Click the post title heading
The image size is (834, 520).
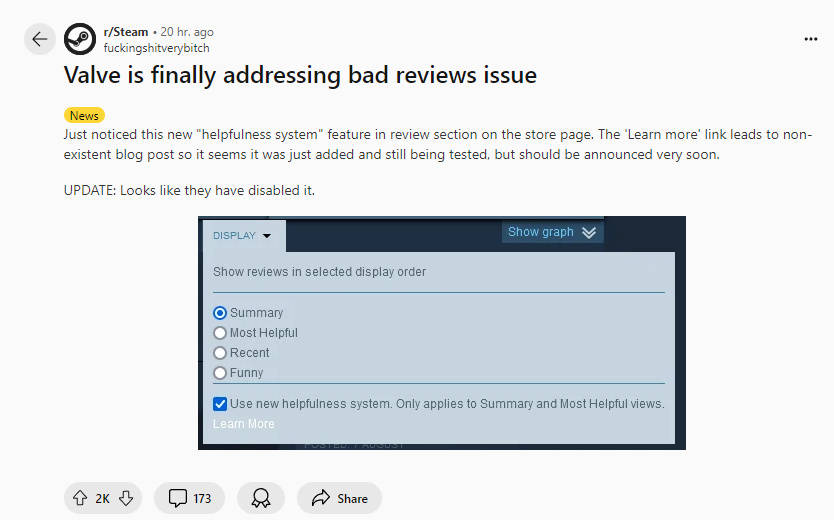pyautogui.click(x=300, y=75)
